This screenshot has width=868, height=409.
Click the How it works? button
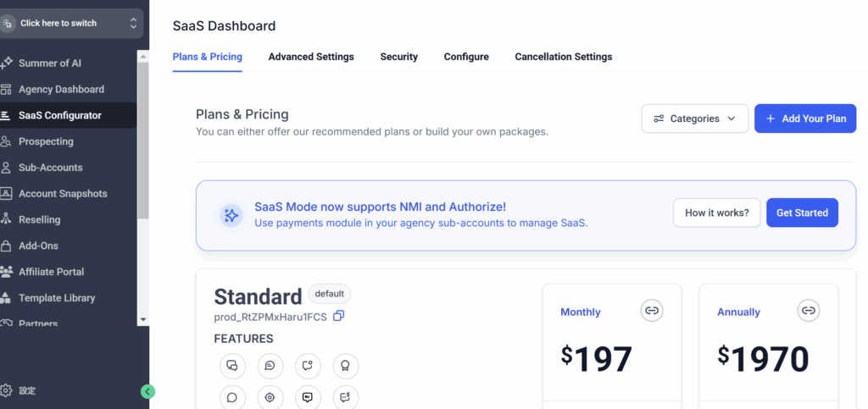pyautogui.click(x=717, y=213)
